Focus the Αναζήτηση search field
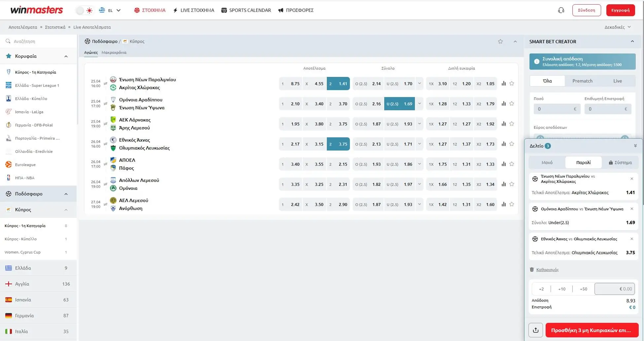 (x=38, y=41)
